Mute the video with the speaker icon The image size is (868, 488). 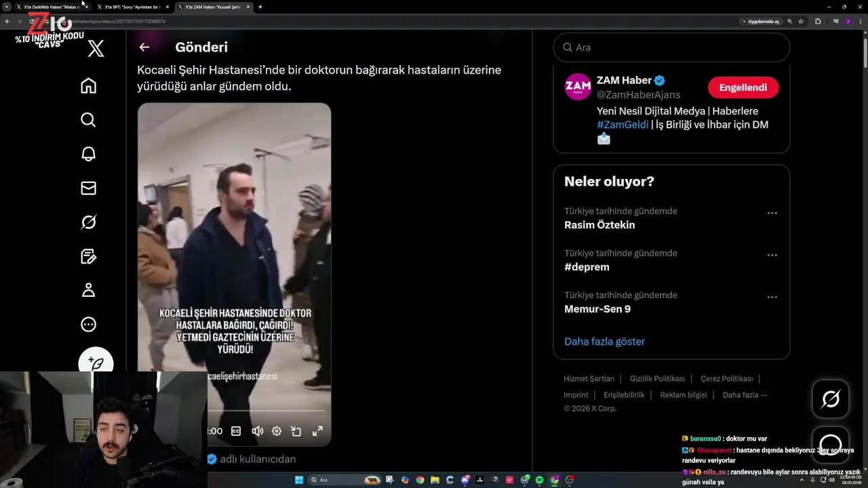(257, 431)
